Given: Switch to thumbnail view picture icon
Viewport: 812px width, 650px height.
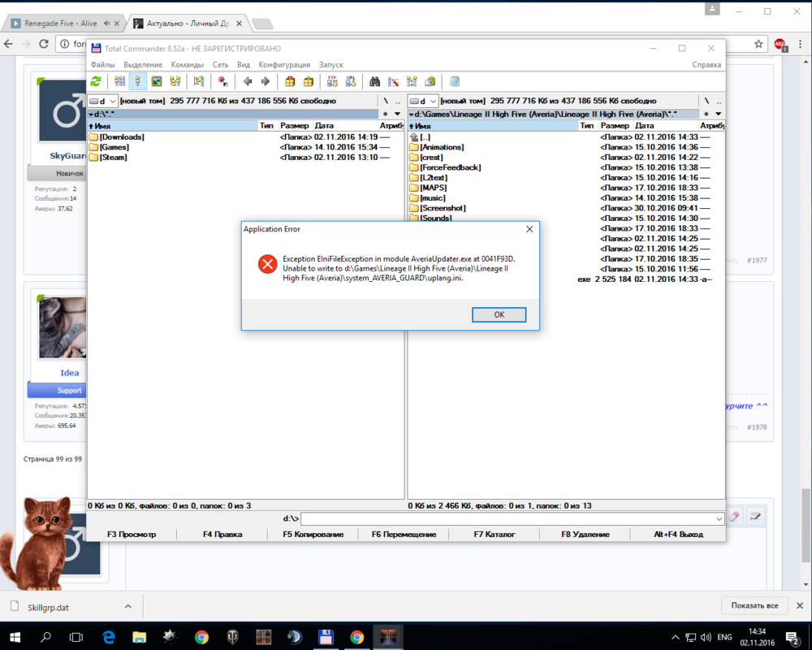Looking at the screenshot, I should 157,81.
